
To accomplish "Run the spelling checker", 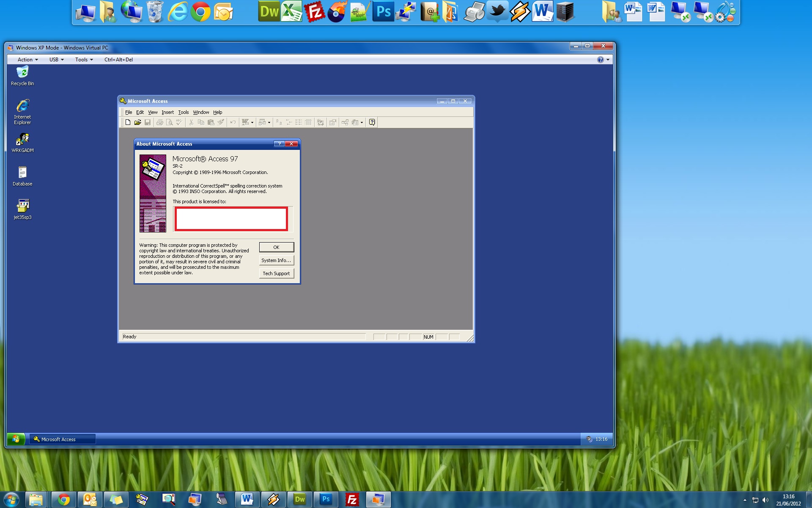I will [178, 122].
